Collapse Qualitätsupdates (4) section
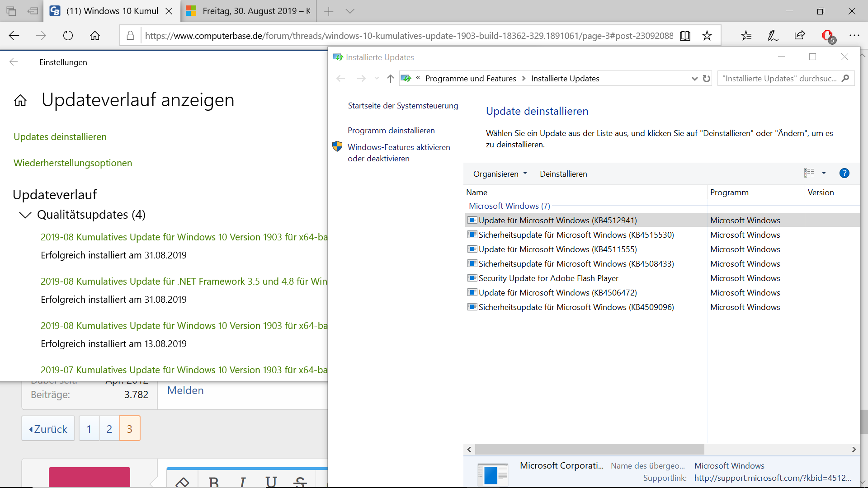The height and width of the screenshot is (488, 868). pos(26,215)
